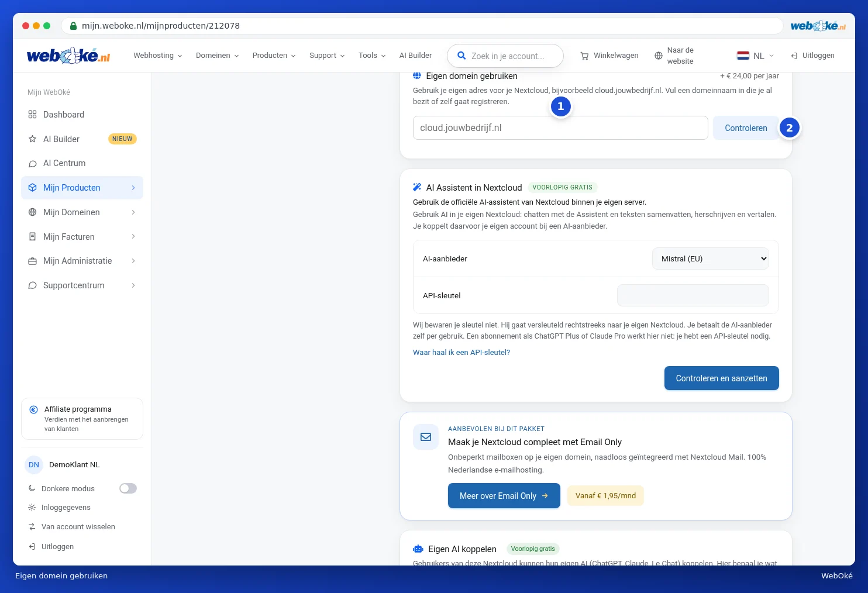This screenshot has width=868, height=593.
Task: Click the Inloggegevens sun-shaped icon
Action: pos(32,508)
